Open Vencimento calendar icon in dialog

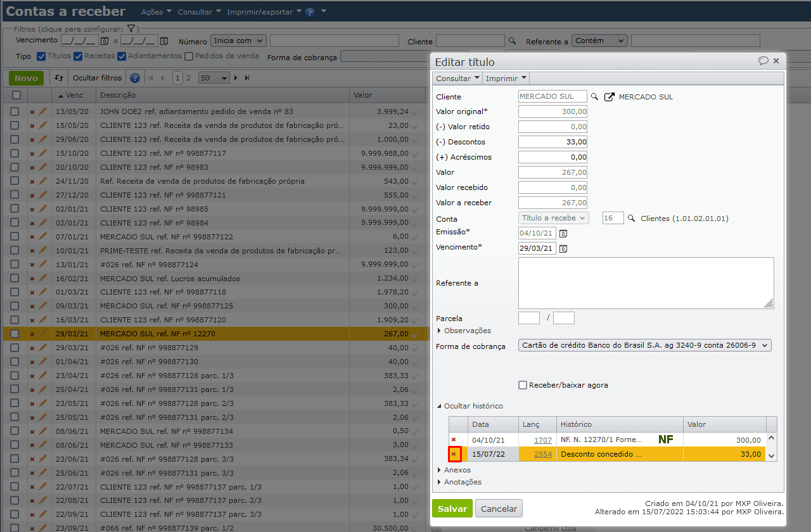563,248
